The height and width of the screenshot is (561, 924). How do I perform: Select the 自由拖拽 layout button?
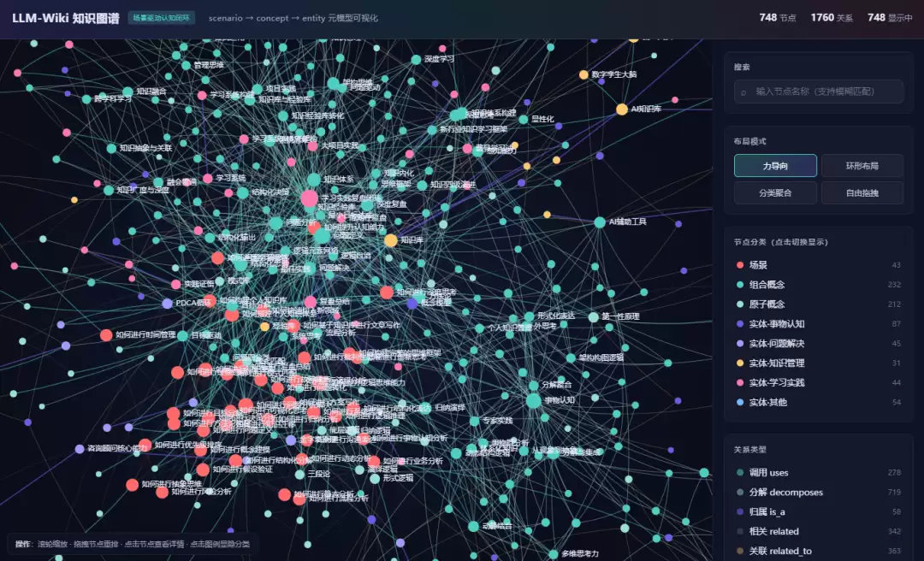point(862,192)
